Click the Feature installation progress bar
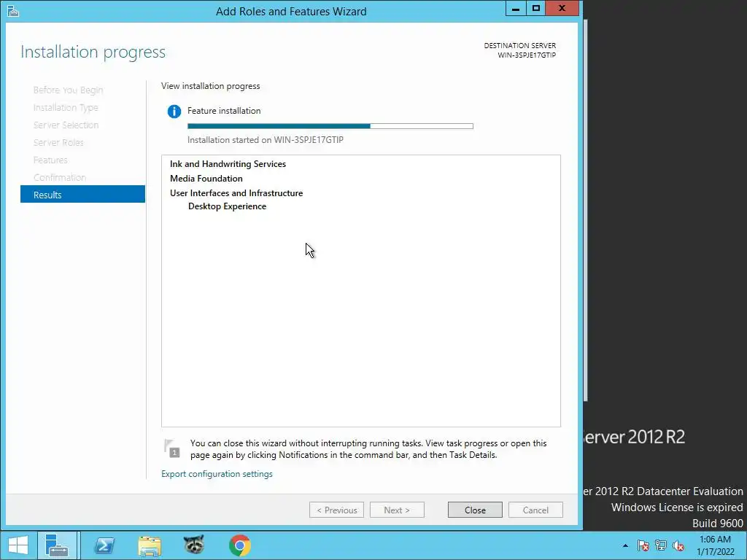Image resolution: width=747 pixels, height=560 pixels. pyautogui.click(x=330, y=126)
